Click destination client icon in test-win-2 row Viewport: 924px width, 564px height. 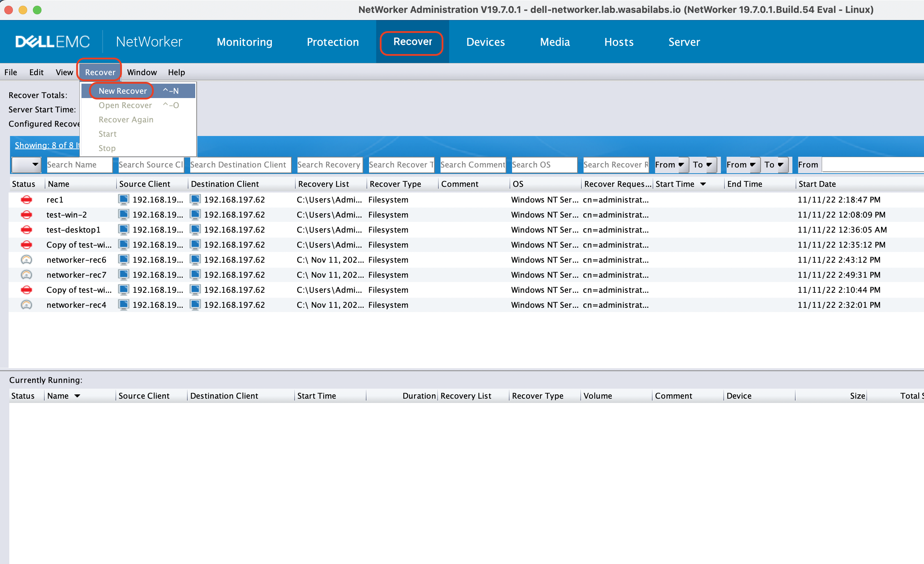pos(195,215)
